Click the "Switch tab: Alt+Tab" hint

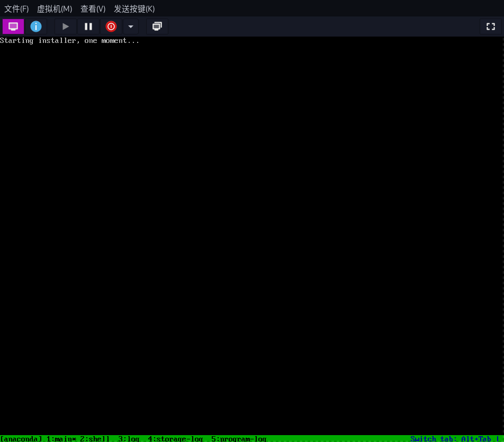point(451,439)
